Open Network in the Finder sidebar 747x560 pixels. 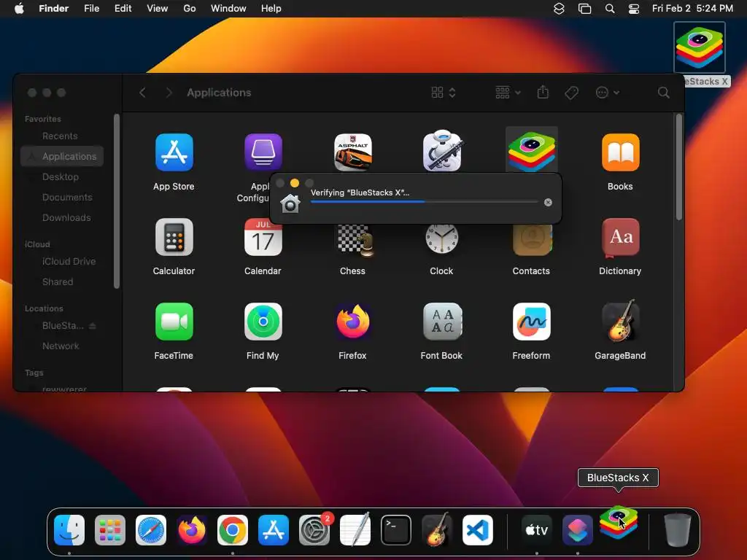(x=62, y=346)
